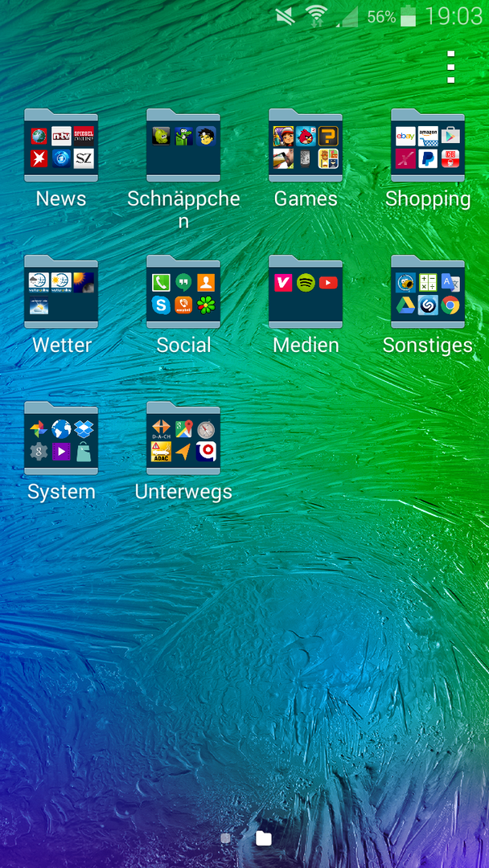
Task: Tap the Hangouts icon in Social
Action: tap(183, 283)
